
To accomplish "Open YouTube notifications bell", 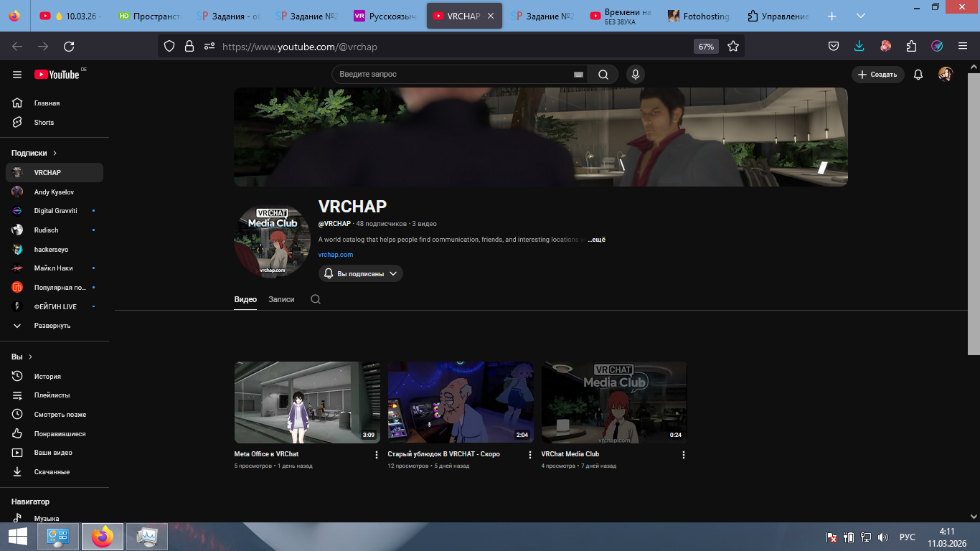I will [918, 75].
